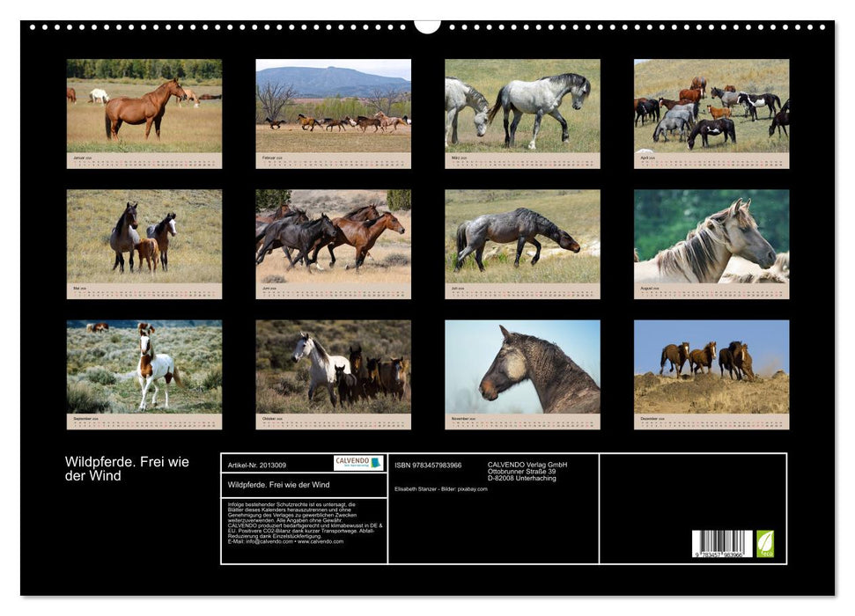The width and height of the screenshot is (855, 616).
Task: View the June galloping horses photo
Action: click(333, 237)
